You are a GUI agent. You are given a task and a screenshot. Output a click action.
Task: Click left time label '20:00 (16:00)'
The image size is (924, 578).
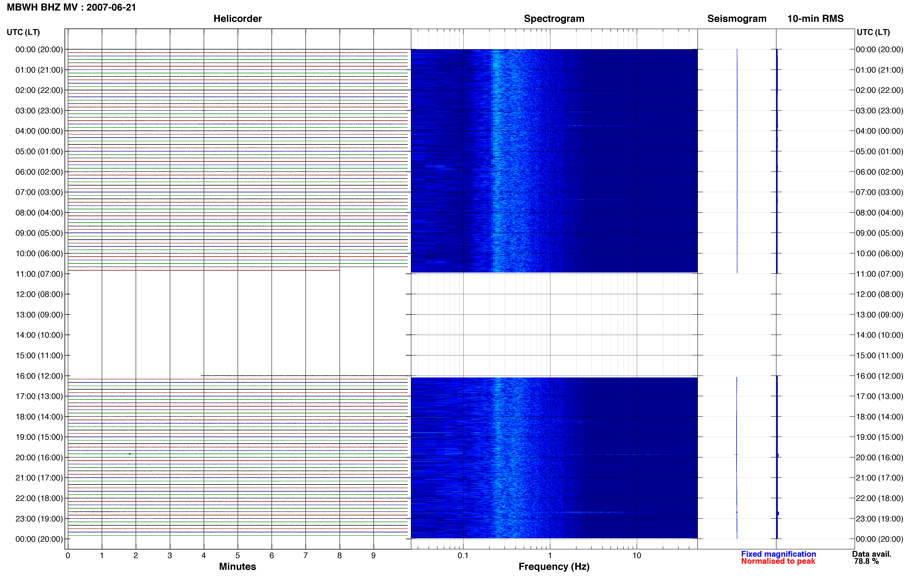point(39,458)
